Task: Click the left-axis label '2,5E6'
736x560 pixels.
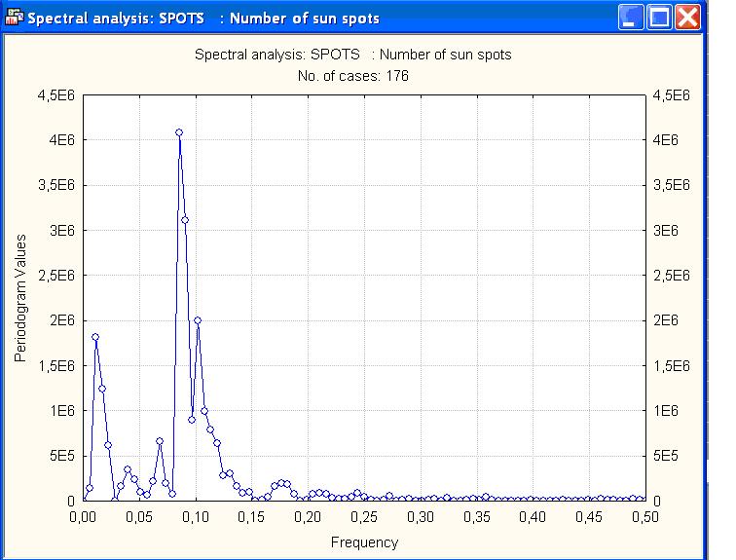Action: (x=55, y=276)
